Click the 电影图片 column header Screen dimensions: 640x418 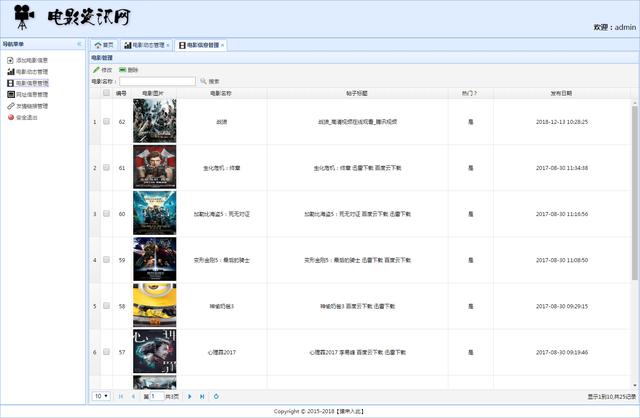click(x=153, y=93)
